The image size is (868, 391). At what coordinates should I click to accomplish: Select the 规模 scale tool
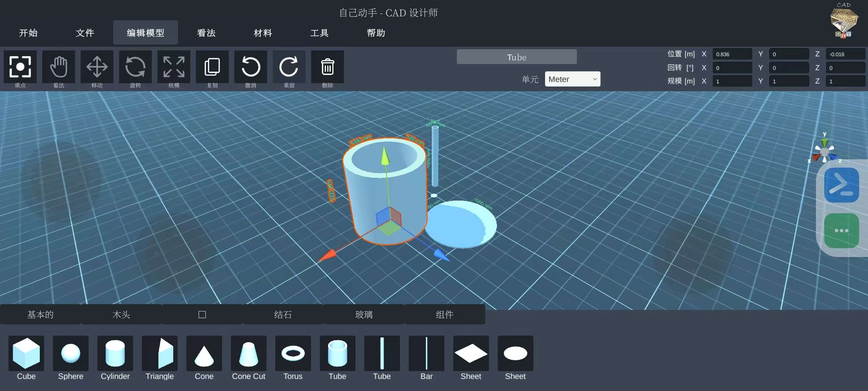point(174,67)
